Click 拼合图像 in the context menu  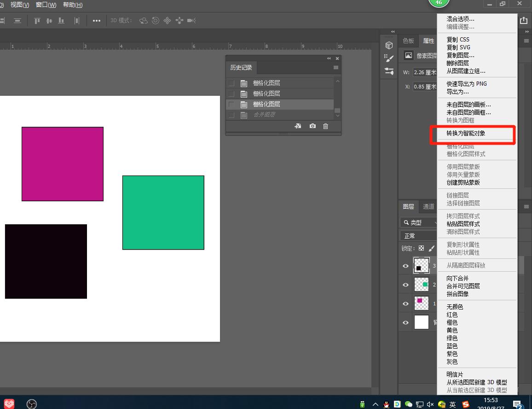[457, 294]
